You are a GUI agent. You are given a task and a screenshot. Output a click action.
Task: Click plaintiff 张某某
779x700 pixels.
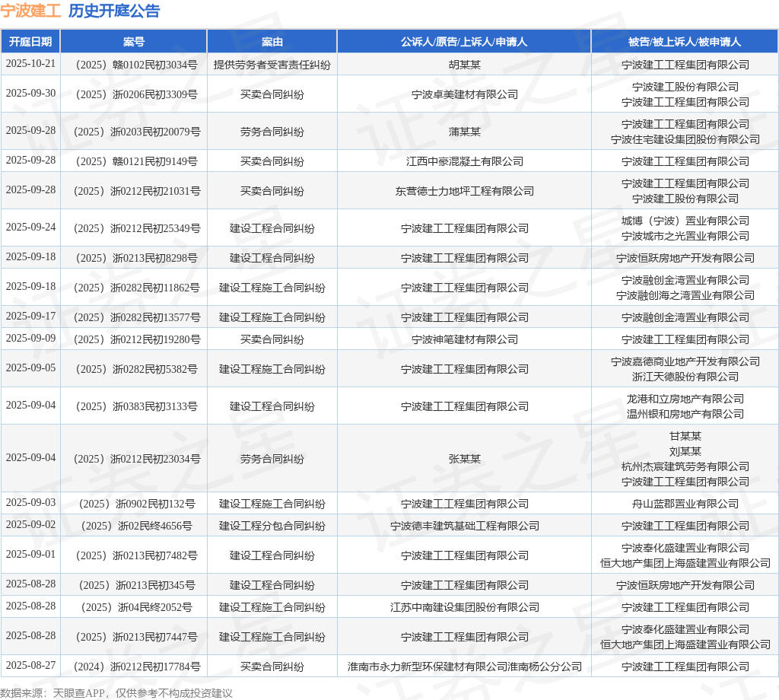465,459
